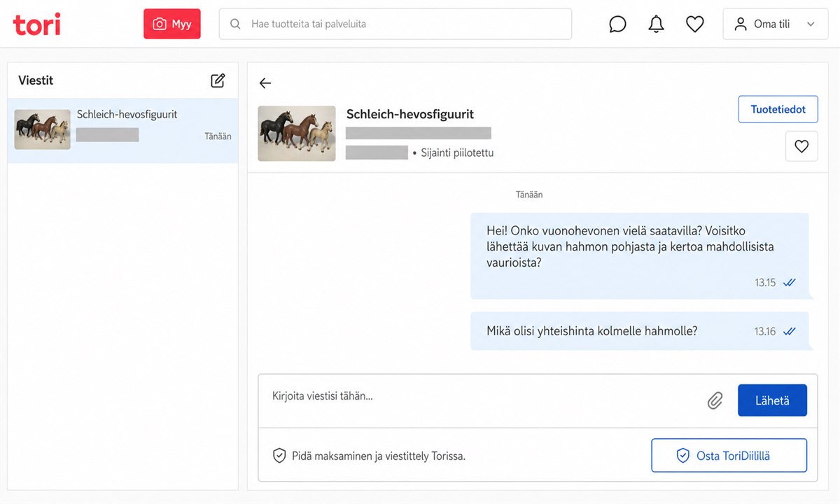Click the shield icon beside 'Pidä maksaminen'
The image size is (840, 504).
coord(279,456)
